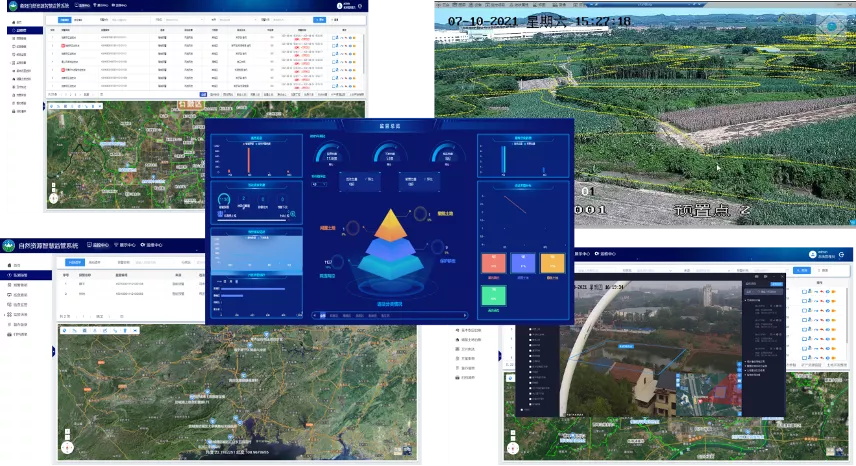
Task: Click the red tile in the dashboard
Action: tap(493, 263)
